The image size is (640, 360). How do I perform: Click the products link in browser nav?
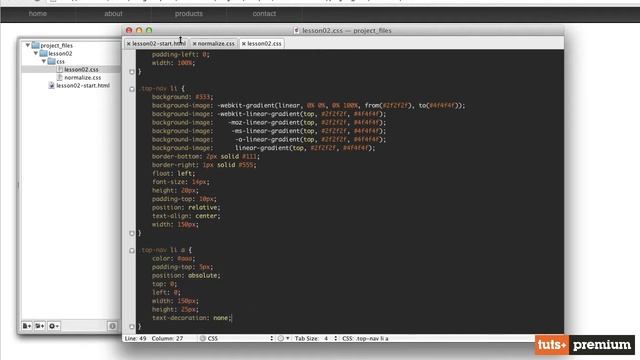(x=189, y=13)
